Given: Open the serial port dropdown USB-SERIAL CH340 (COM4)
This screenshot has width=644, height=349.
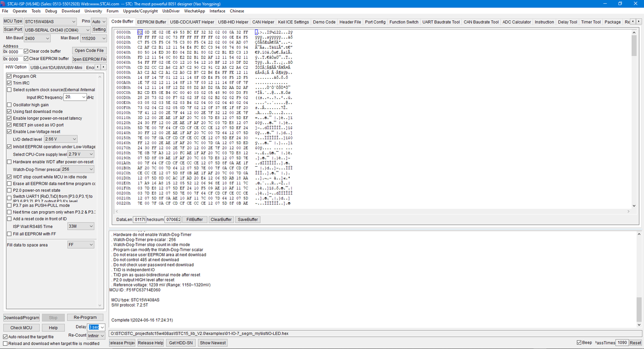Looking at the screenshot, I should point(57,29).
